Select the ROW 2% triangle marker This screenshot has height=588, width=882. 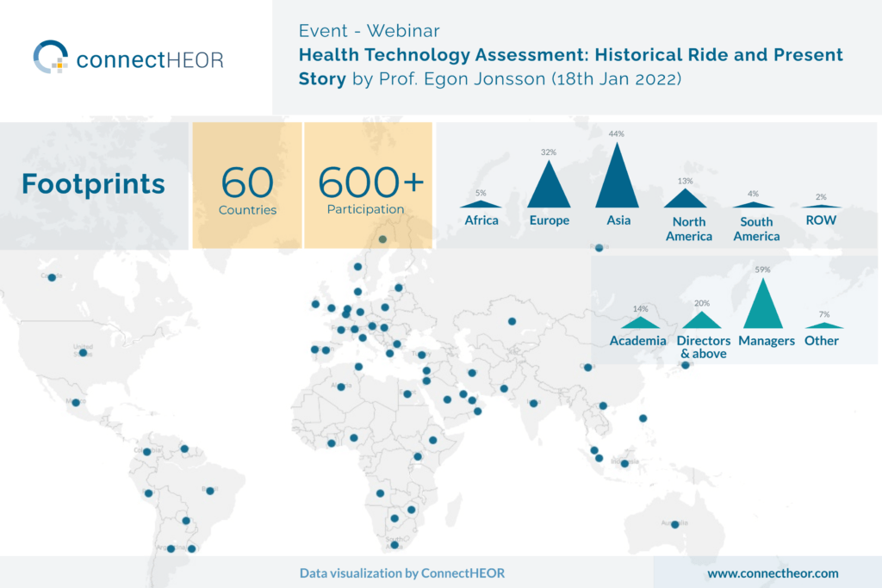point(821,206)
